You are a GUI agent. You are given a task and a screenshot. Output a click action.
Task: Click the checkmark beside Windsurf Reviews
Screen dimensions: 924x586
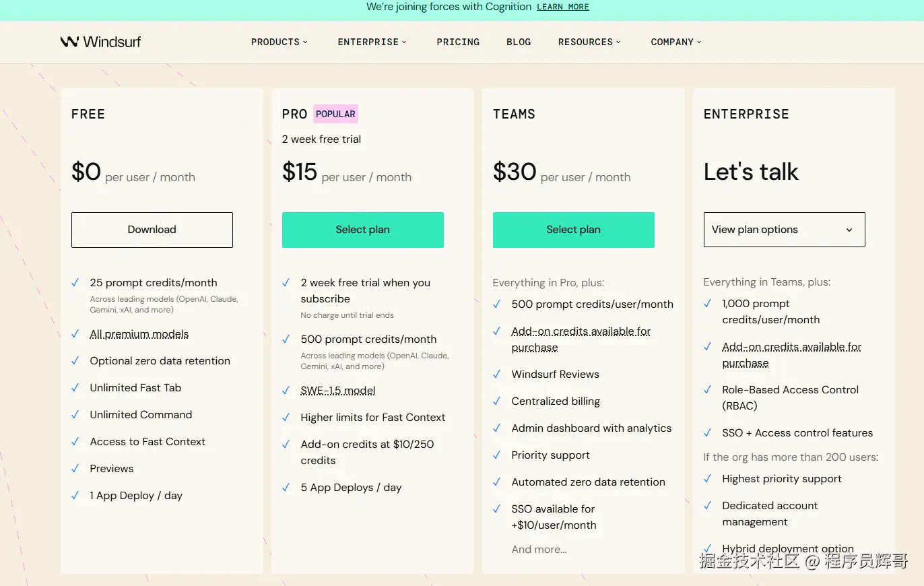(x=496, y=375)
